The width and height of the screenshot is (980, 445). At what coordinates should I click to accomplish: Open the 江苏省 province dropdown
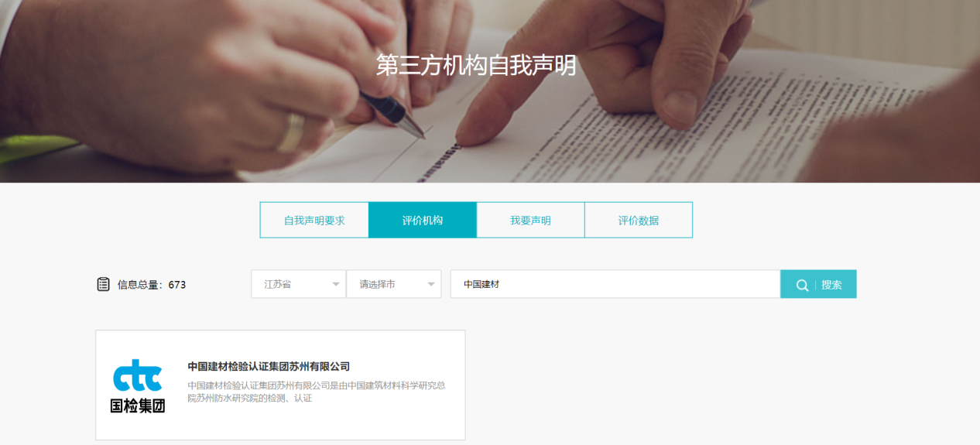(x=298, y=284)
